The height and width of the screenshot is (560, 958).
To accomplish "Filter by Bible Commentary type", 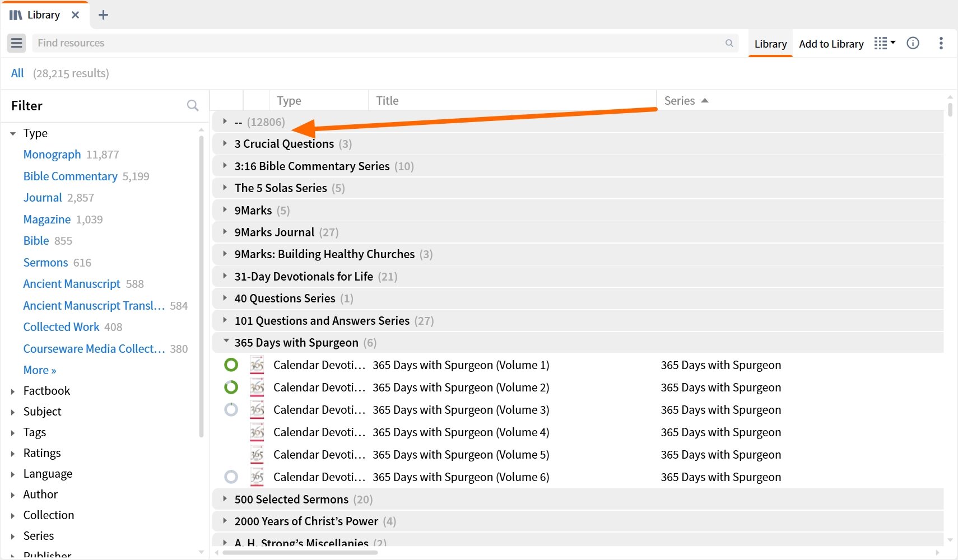I will pos(70,176).
